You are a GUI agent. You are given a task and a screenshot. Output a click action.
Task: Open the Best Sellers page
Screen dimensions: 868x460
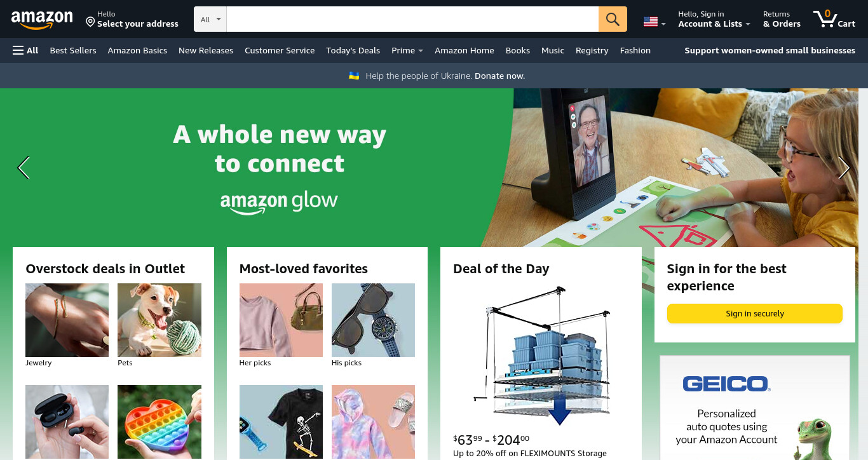click(x=73, y=50)
